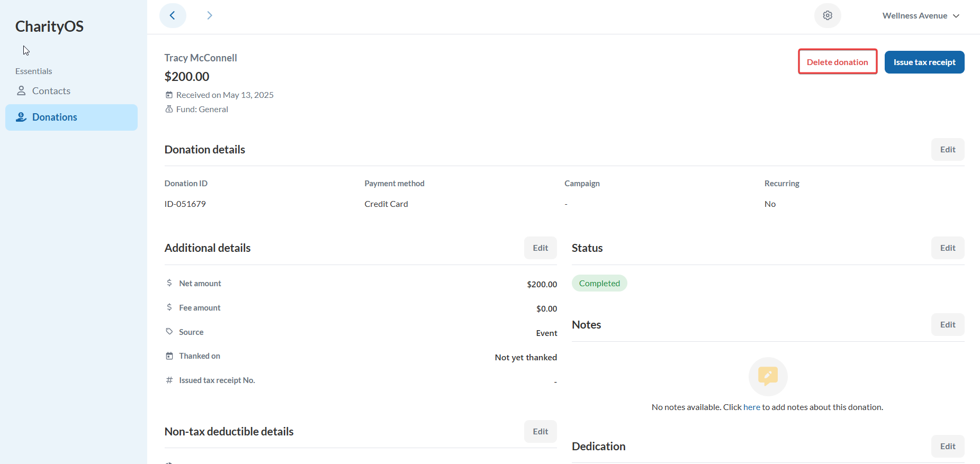
Task: Go forward using the right arrow
Action: coord(210,15)
